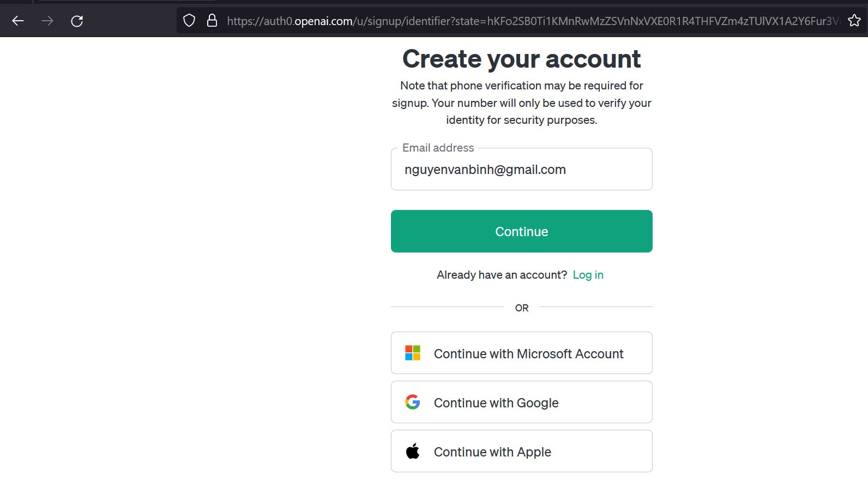Click the browser forward arrow
This screenshot has width=868, height=487.
tap(47, 21)
